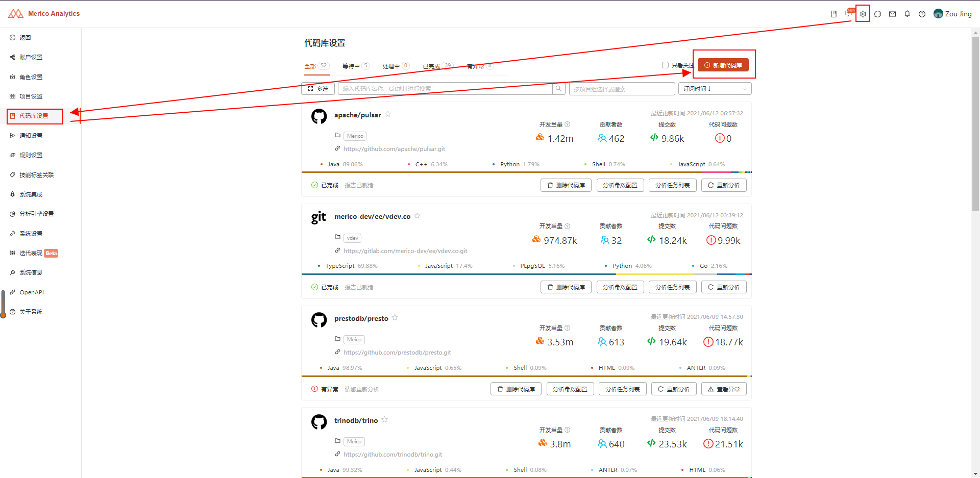Image resolution: width=980 pixels, height=478 pixels.
Task: Click the 开发当量 help icon for apache/pulsar
Action: [568, 124]
